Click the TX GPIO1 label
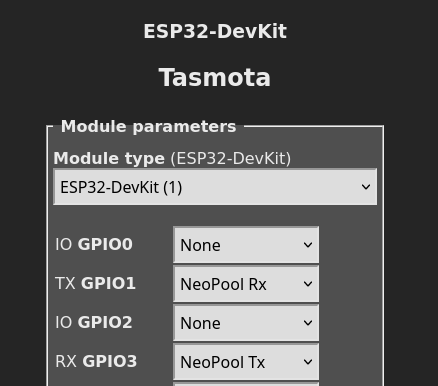 (x=95, y=283)
